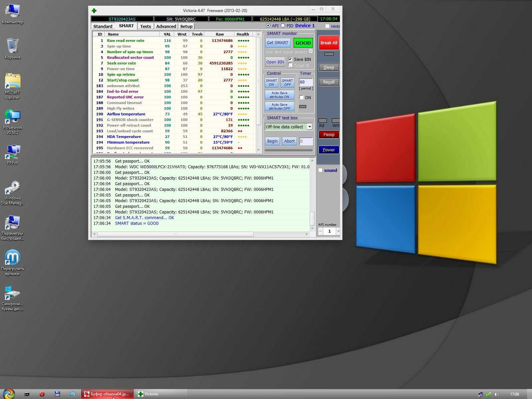Click the red Break All button
The image size is (532, 399).
point(329,43)
